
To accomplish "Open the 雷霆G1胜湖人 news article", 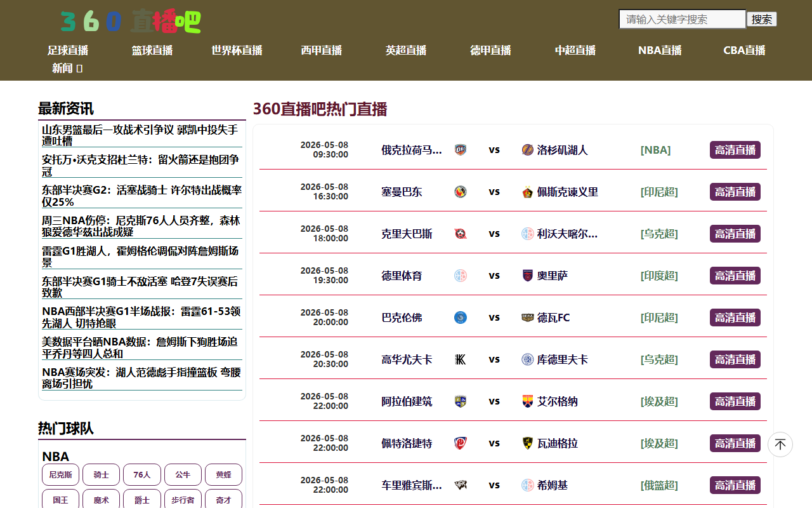I will 142,257.
